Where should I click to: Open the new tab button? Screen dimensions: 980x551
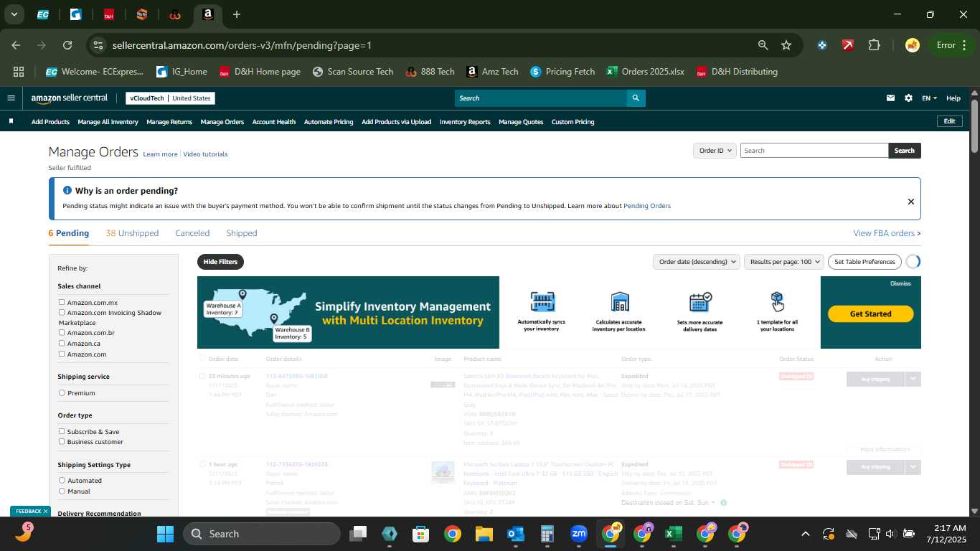[x=237, y=14]
